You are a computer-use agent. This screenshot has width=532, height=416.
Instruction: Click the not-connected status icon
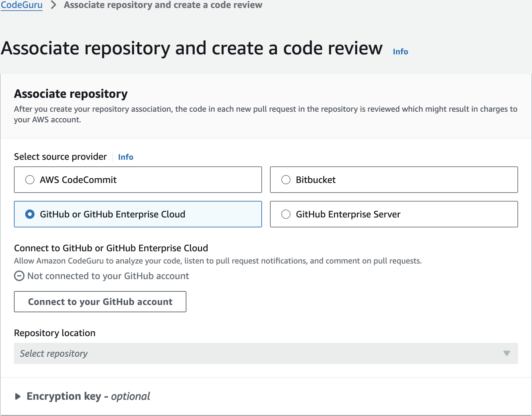point(19,276)
